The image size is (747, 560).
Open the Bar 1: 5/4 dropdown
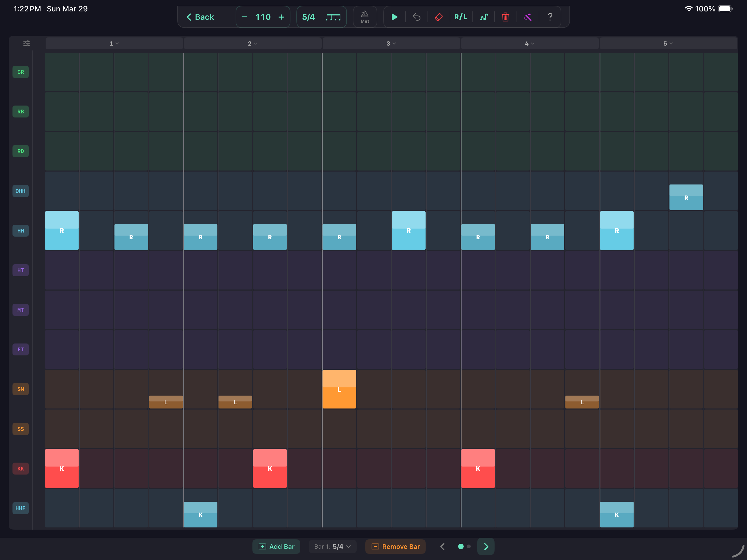(x=332, y=546)
